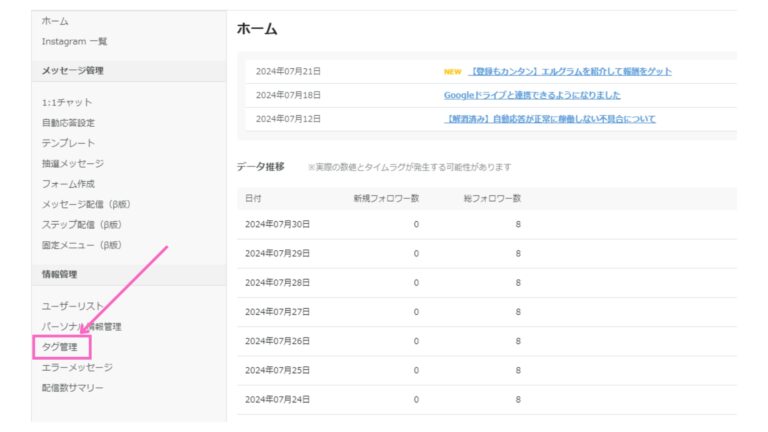768x432 pixels.
Task: Open Instagram 一覧 in sidebar
Action: coord(75,41)
